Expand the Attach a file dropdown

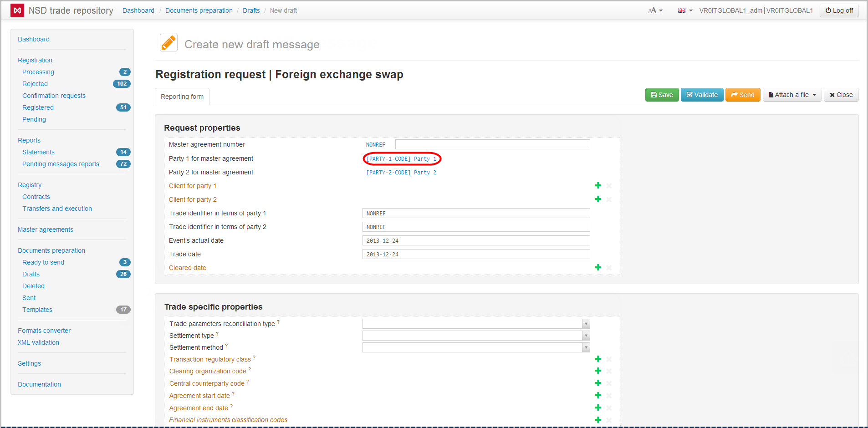[x=792, y=95]
